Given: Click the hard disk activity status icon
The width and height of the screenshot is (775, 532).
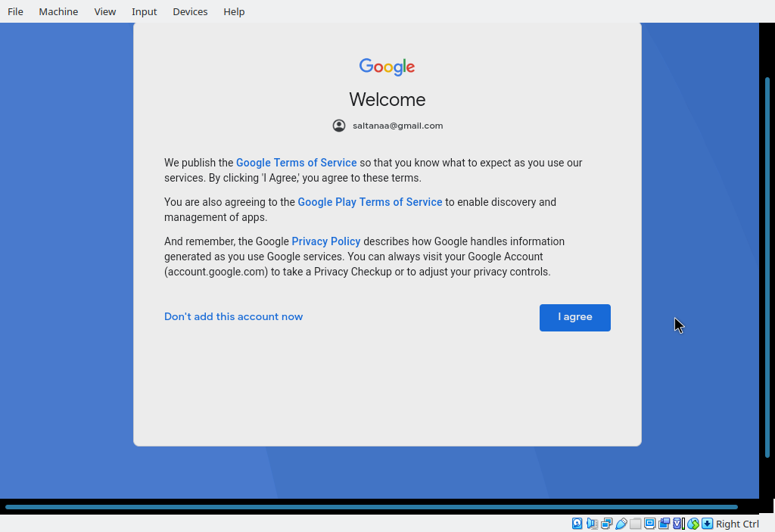Looking at the screenshot, I should tap(577, 524).
